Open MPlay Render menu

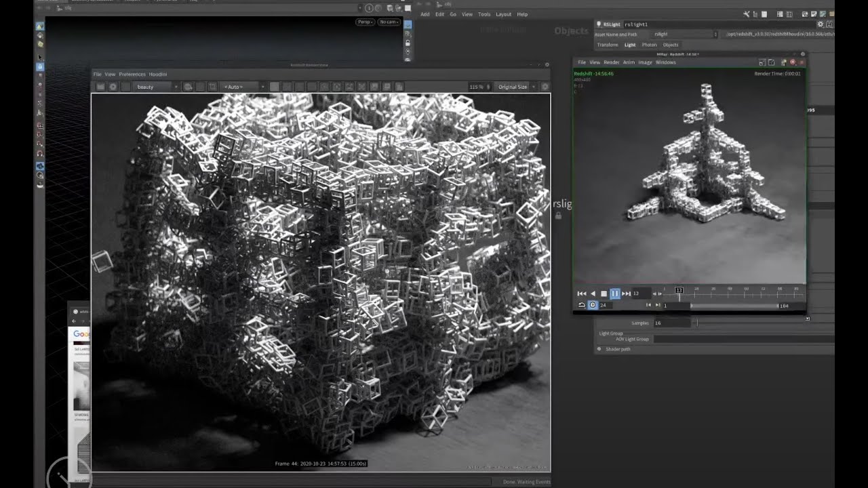[612, 62]
